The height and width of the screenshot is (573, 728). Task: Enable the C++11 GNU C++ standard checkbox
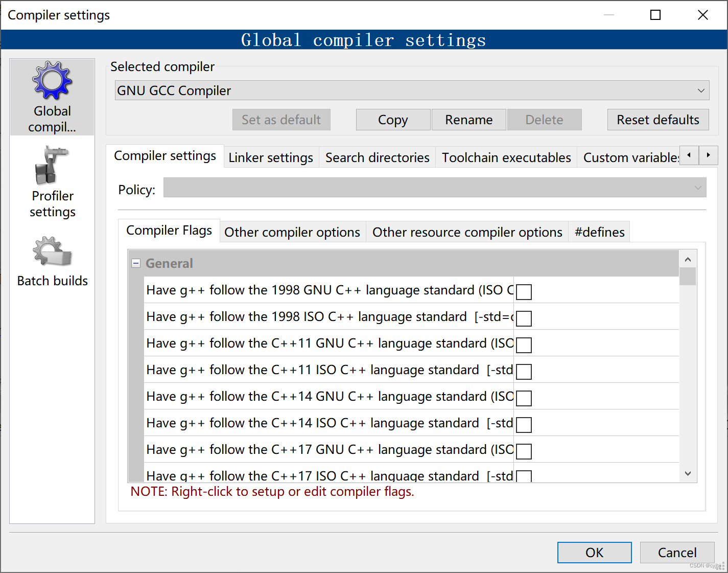pyautogui.click(x=524, y=345)
